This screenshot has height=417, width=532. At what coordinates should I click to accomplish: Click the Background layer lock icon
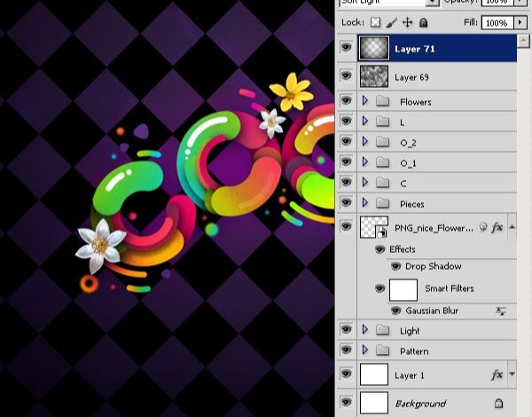(x=498, y=403)
